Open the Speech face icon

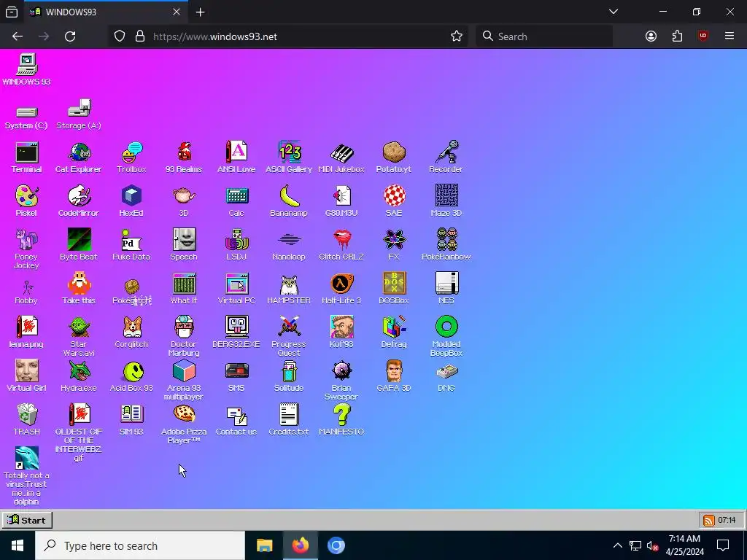coord(184,245)
